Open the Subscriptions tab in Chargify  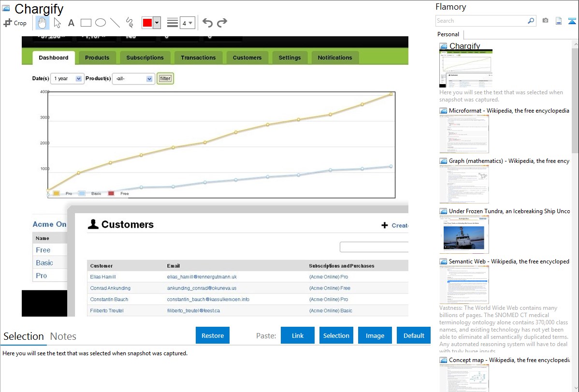click(145, 58)
